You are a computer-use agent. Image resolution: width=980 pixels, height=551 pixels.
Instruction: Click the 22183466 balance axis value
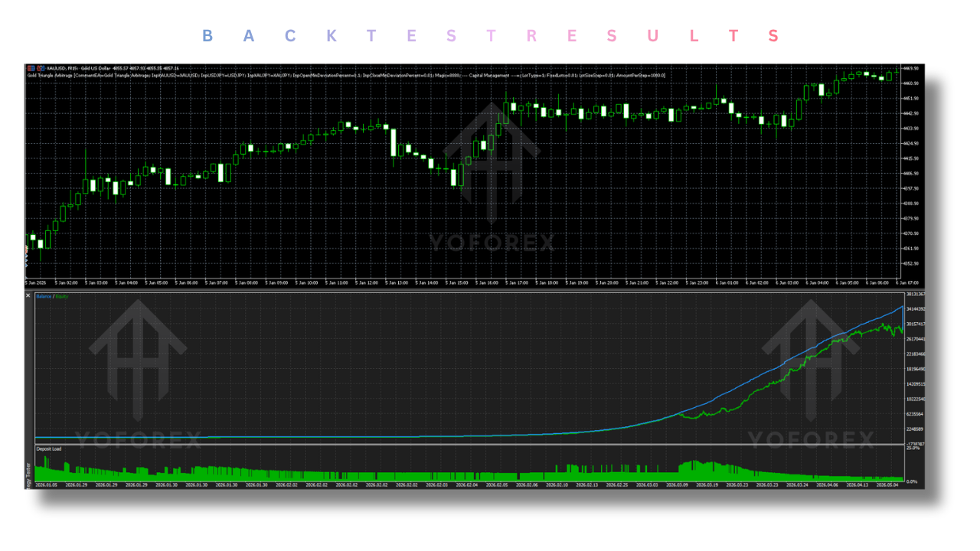pos(916,354)
